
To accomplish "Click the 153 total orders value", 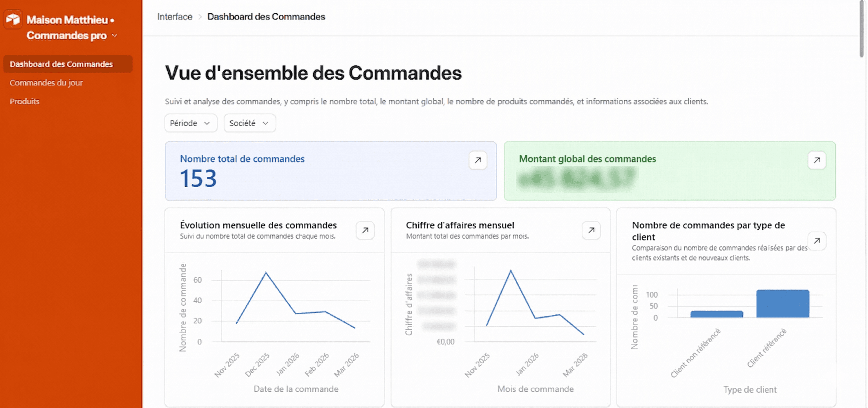I will pyautogui.click(x=198, y=178).
